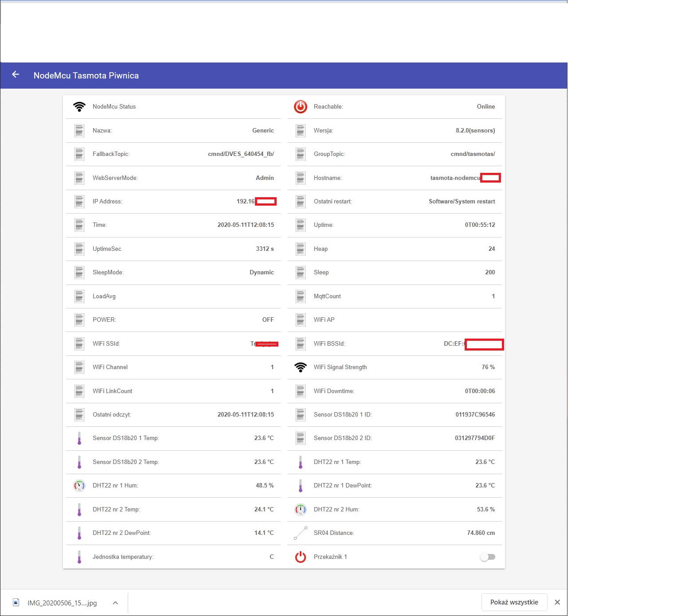Click the Ostatni odczyt row icon
681x616 pixels.
point(79,415)
